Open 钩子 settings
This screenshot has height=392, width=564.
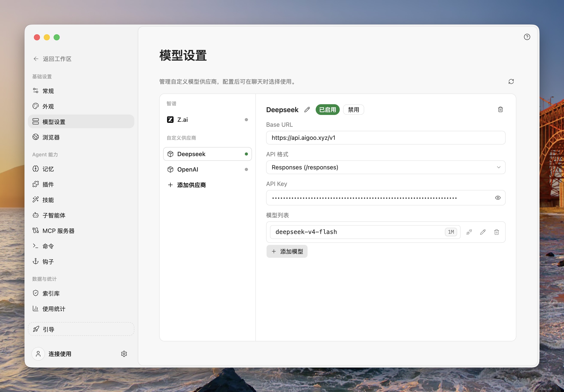click(81, 261)
